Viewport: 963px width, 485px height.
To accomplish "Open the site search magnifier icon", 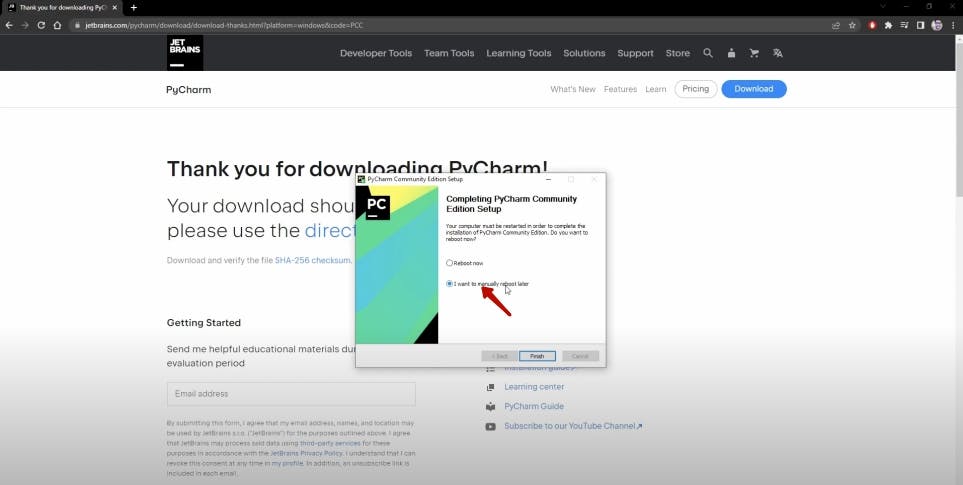I will (708, 53).
